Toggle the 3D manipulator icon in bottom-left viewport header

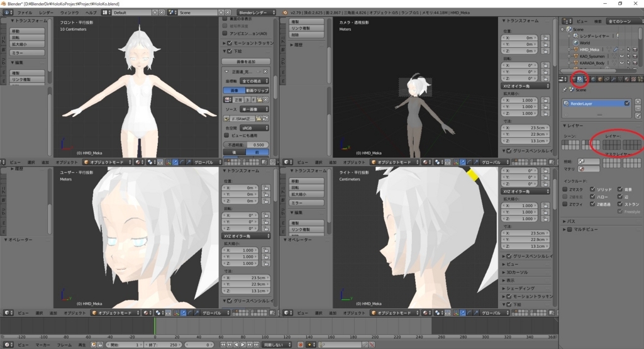[177, 313]
